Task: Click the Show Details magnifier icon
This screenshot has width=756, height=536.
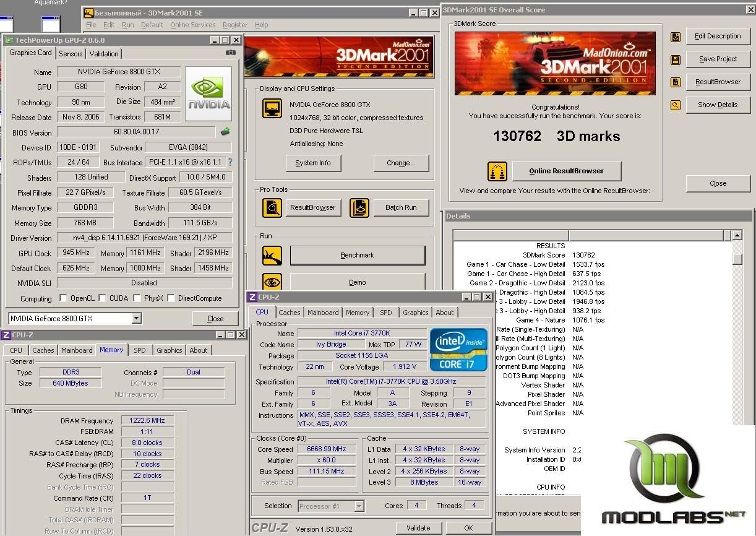Action: pyautogui.click(x=676, y=105)
